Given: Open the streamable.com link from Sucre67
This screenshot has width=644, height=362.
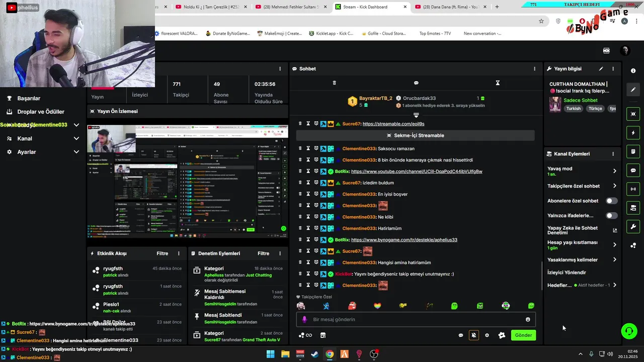Looking at the screenshot, I should [393, 124].
